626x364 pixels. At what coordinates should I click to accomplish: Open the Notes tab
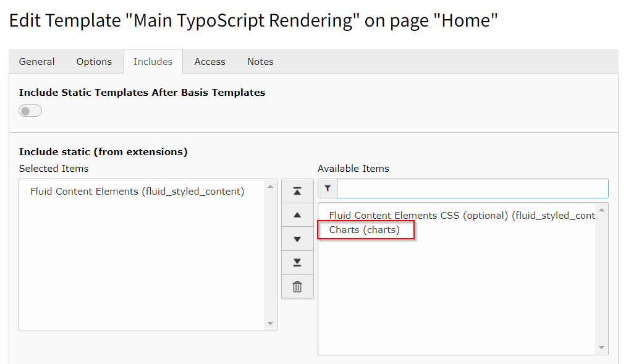(x=260, y=61)
